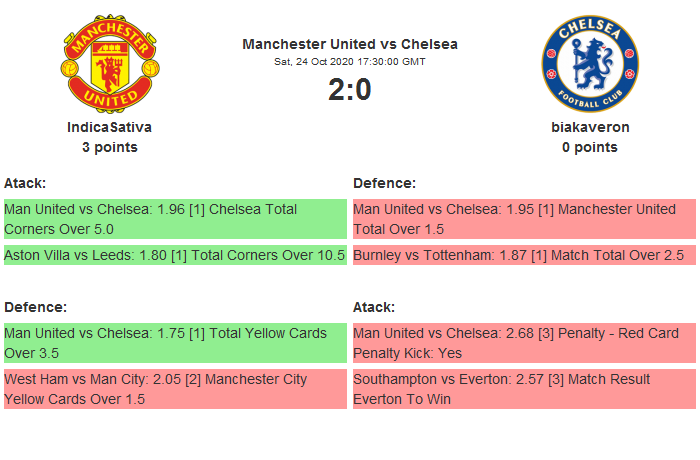Click the match date Sat, 24 Oct 2020
Viewport: 700px width, 460px height.
[350, 62]
